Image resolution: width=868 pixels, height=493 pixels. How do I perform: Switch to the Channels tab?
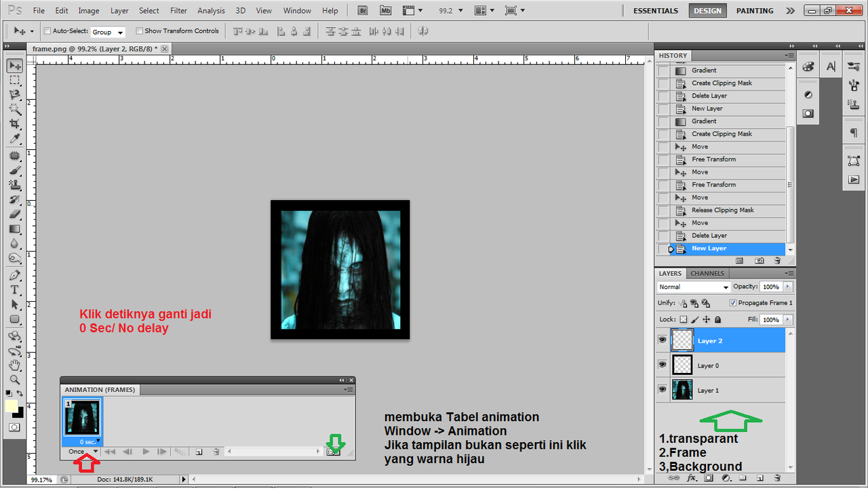[707, 273]
